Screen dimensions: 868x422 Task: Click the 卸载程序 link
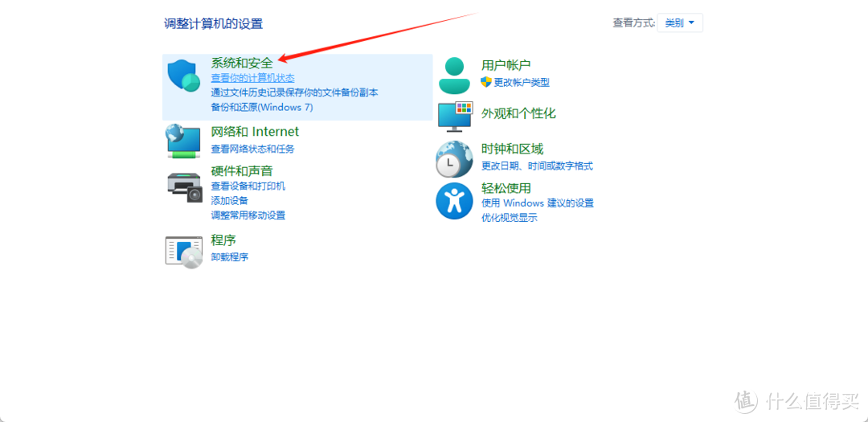pos(229,257)
